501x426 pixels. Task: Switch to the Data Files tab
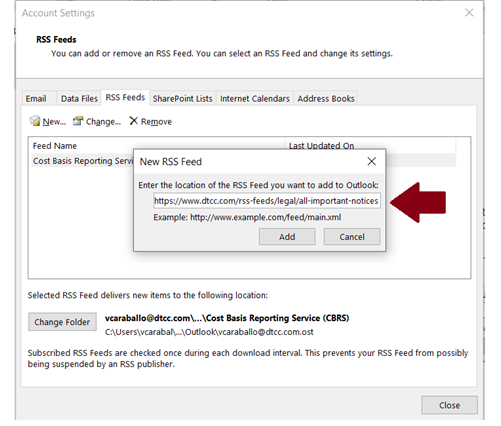point(79,99)
